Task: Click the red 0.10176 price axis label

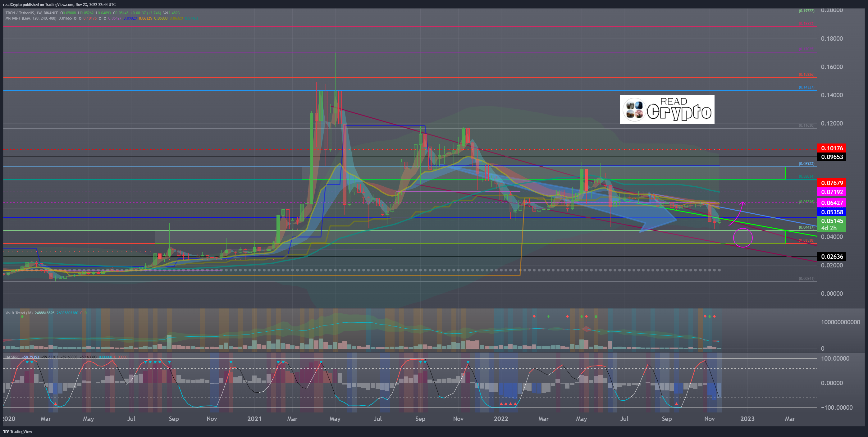Action: tap(832, 148)
